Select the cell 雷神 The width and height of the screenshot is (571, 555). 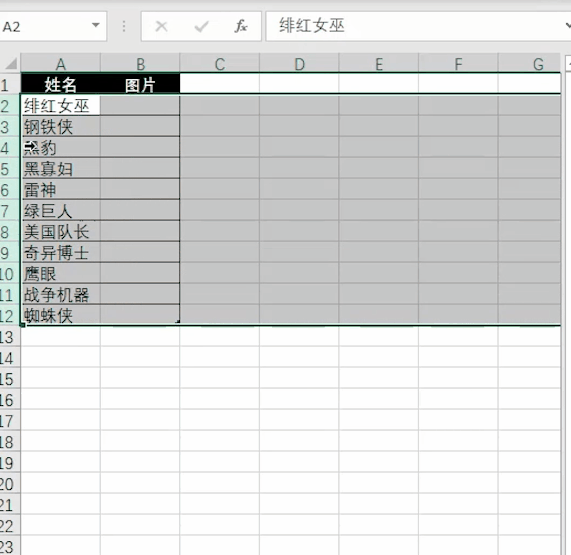pyautogui.click(x=60, y=189)
